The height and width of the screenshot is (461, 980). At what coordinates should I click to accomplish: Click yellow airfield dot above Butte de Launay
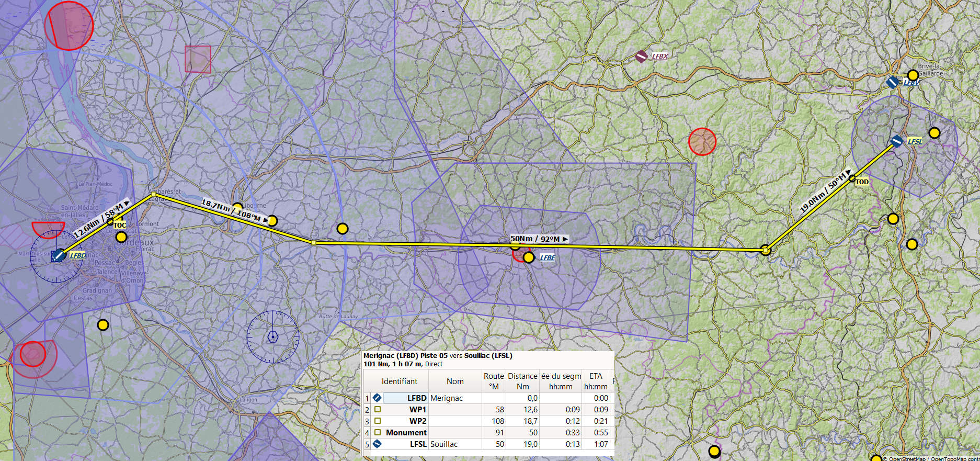click(x=343, y=229)
